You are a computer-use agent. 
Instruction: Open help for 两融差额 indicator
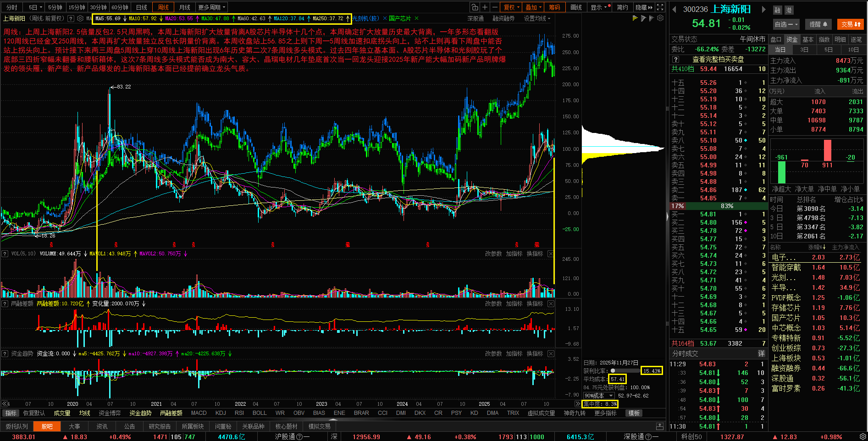[5, 304]
